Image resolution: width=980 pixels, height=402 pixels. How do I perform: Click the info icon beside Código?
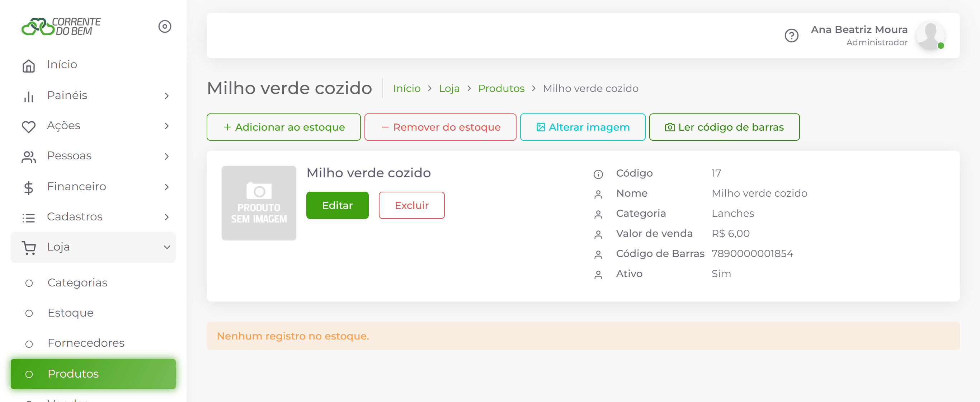click(598, 174)
